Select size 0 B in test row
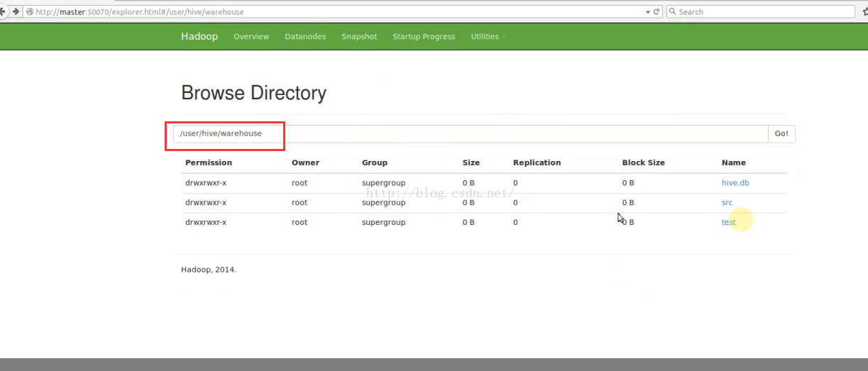868x371 pixels. tap(468, 222)
